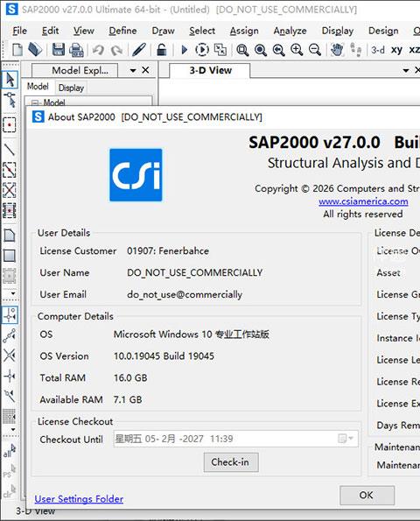Click the New Model icon in toolbar
The image size is (420, 521).
pyautogui.click(x=17, y=50)
